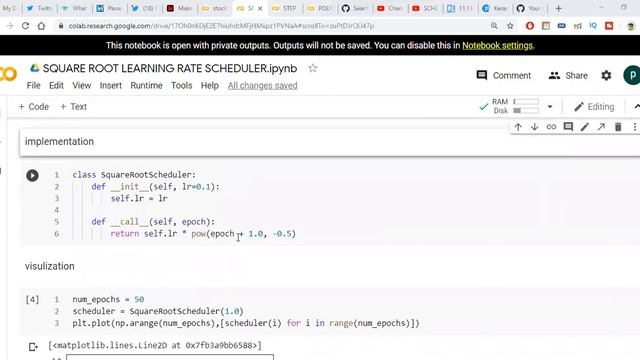The image size is (640, 360).
Task: Move the selected cell down
Action: [534, 127]
